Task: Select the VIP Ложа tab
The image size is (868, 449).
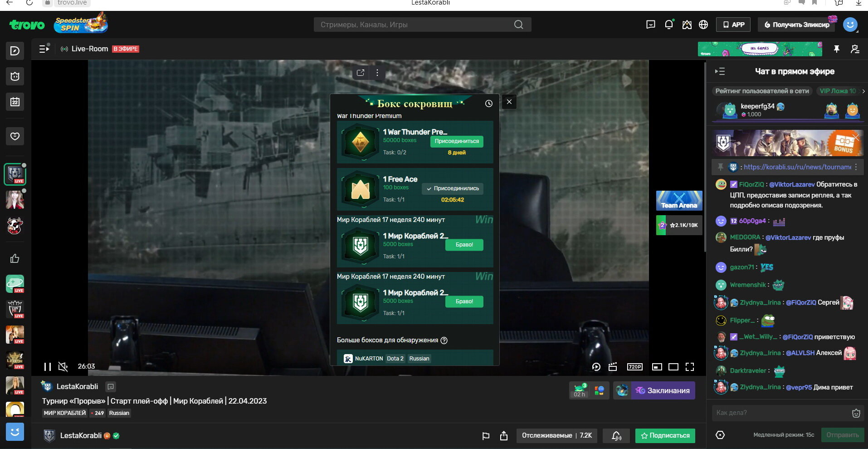Action: (x=837, y=91)
